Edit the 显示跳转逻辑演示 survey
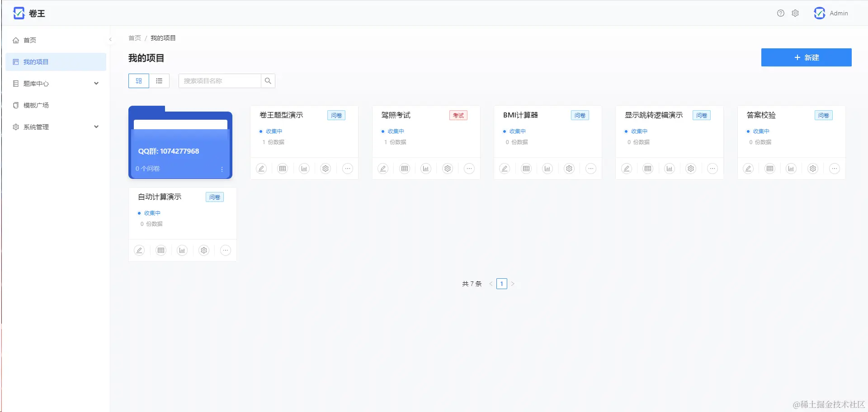The width and height of the screenshot is (868, 412). 627,169
